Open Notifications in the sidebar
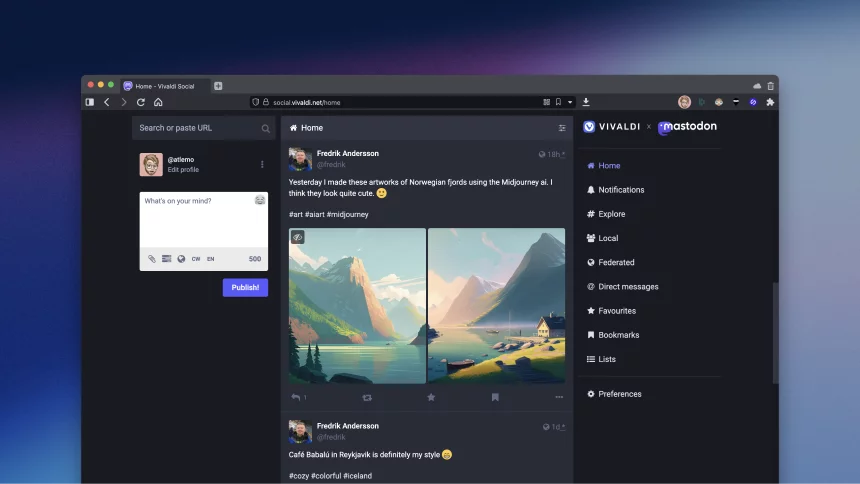The image size is (860, 484). click(620, 190)
